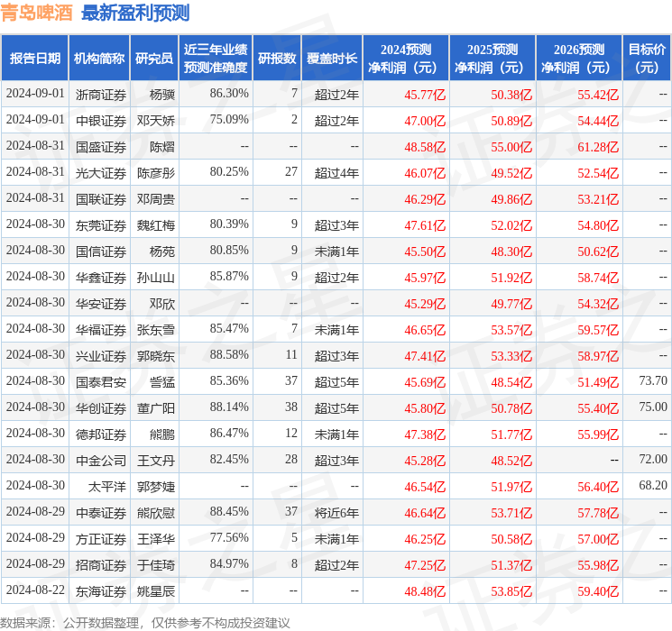The image size is (672, 631).
Task: Click the 86.30% accuracy value
Action: coord(229,93)
